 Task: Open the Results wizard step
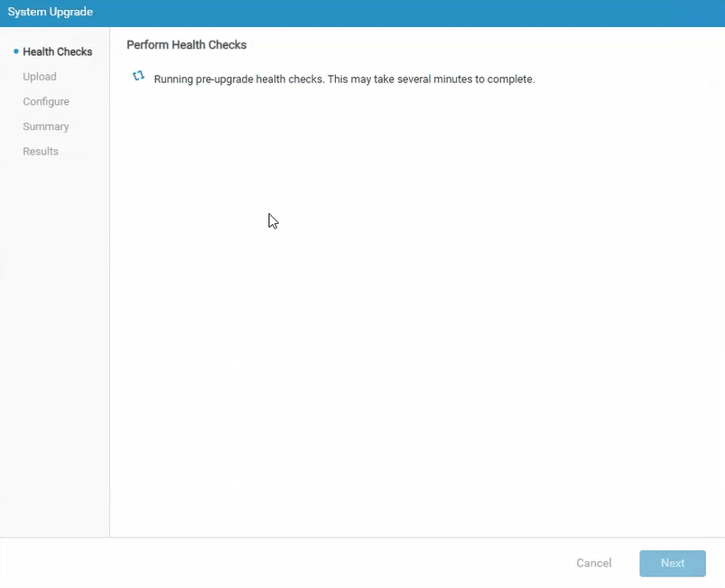[x=41, y=152]
